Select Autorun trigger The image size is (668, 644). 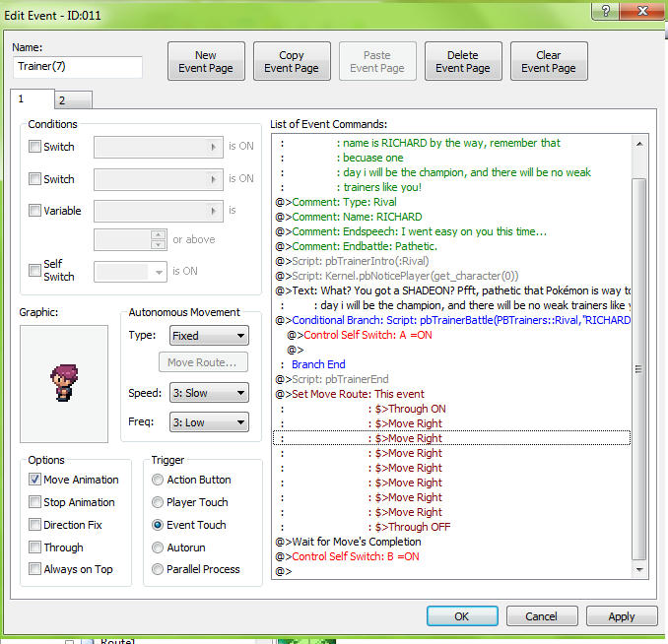click(158, 547)
